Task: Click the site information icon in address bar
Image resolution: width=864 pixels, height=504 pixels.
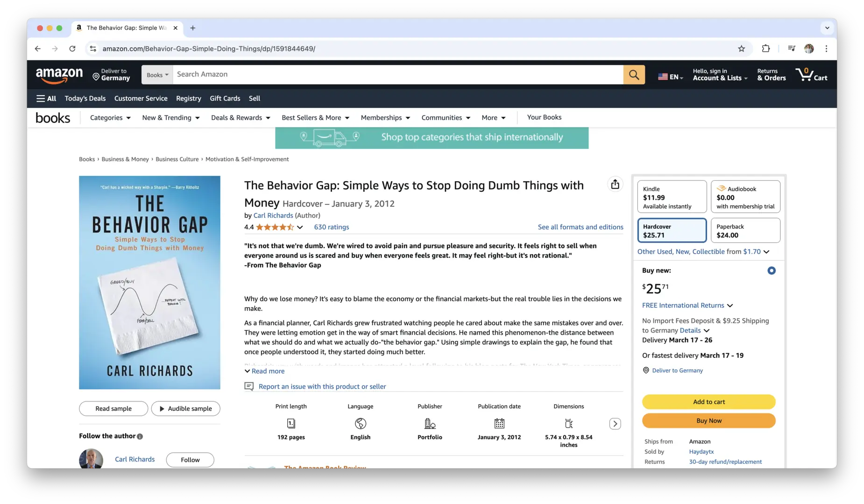Action: (93, 49)
